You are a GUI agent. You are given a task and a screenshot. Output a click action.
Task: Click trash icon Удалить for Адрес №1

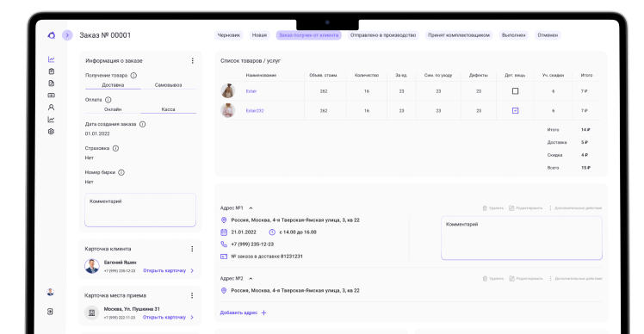(x=485, y=208)
